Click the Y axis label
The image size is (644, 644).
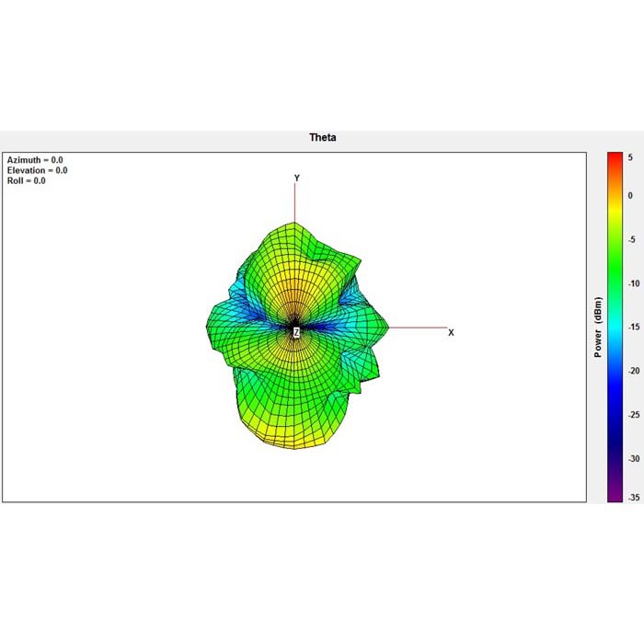(x=296, y=178)
